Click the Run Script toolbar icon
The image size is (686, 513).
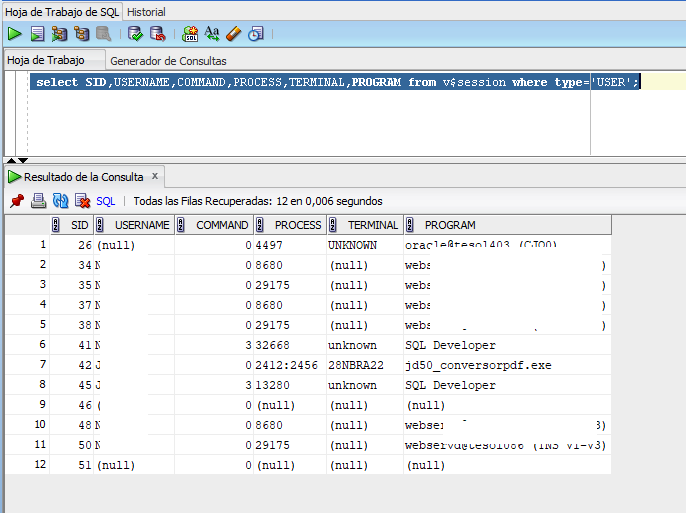coord(36,34)
